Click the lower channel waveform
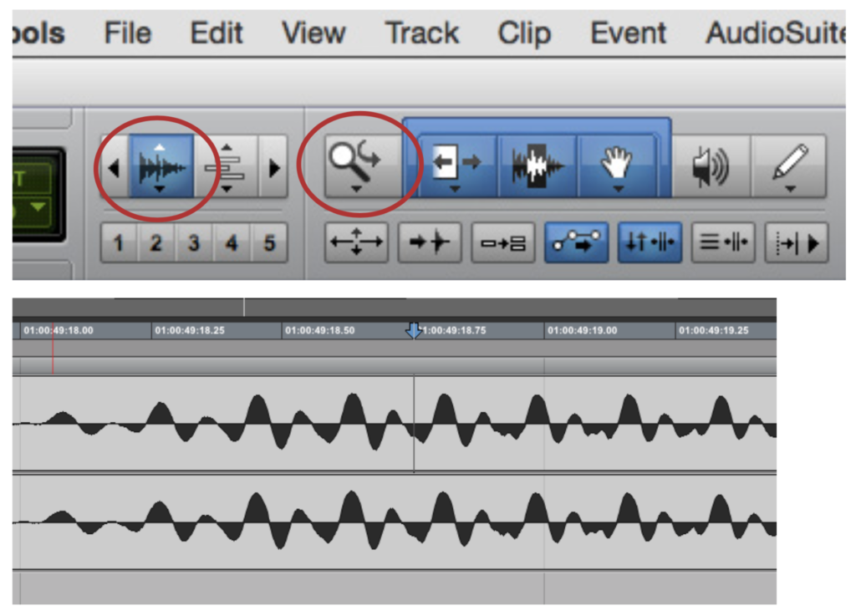This screenshot has height=616, width=856. tap(395, 521)
